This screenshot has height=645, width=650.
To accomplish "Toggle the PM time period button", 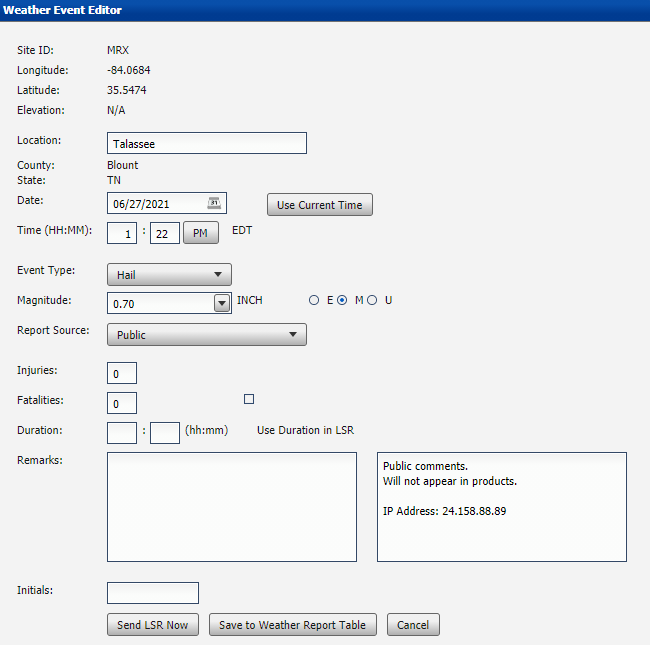I will (x=200, y=233).
